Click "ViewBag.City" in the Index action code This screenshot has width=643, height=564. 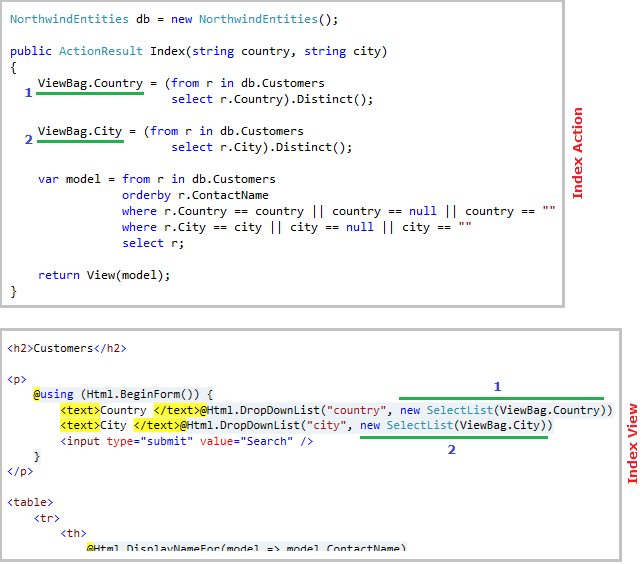tap(80, 131)
